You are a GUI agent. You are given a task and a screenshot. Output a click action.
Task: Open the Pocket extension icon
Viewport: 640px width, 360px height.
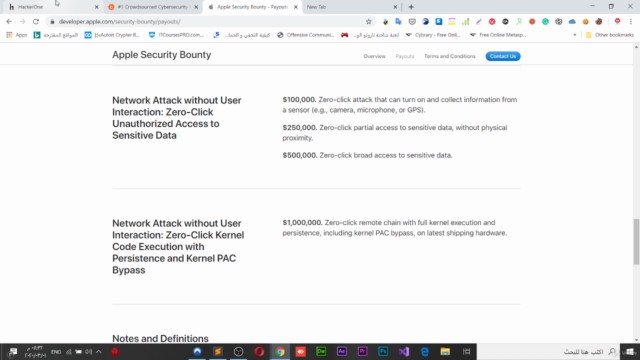412,22
